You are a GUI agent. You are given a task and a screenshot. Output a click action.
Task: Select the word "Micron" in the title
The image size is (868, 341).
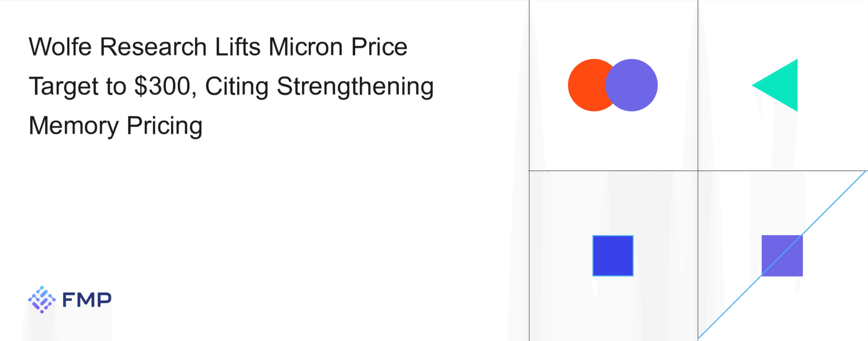tap(305, 46)
